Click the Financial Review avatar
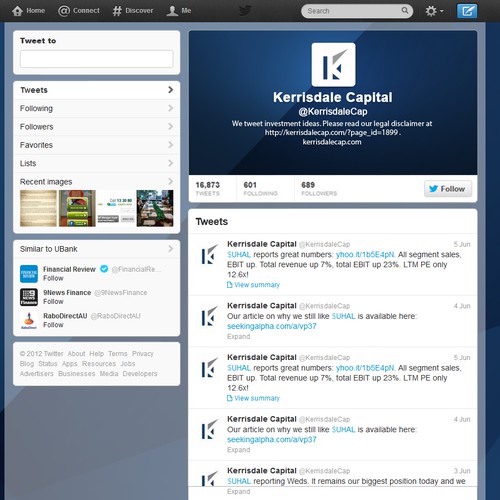The image size is (500, 500). [x=29, y=274]
